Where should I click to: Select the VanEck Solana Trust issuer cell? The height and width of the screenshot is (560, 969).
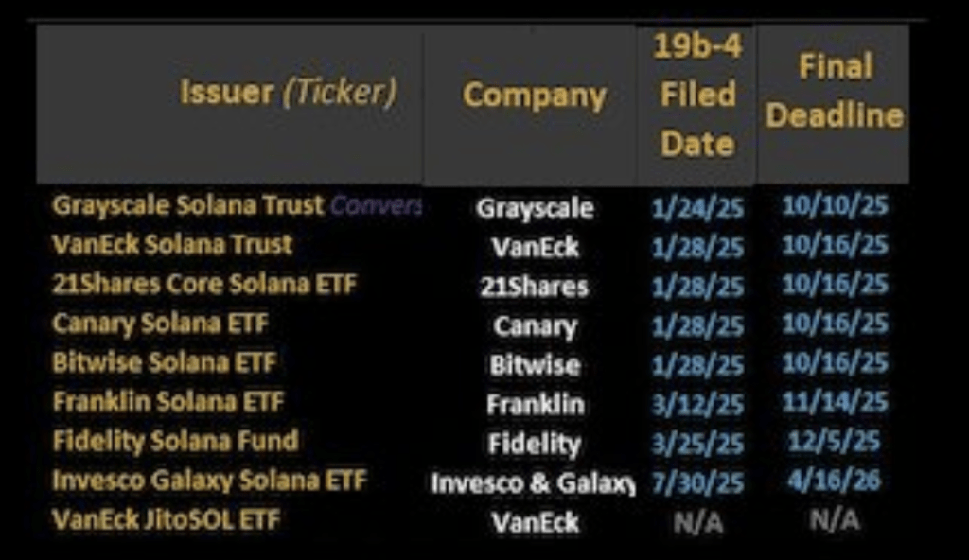coord(172,245)
